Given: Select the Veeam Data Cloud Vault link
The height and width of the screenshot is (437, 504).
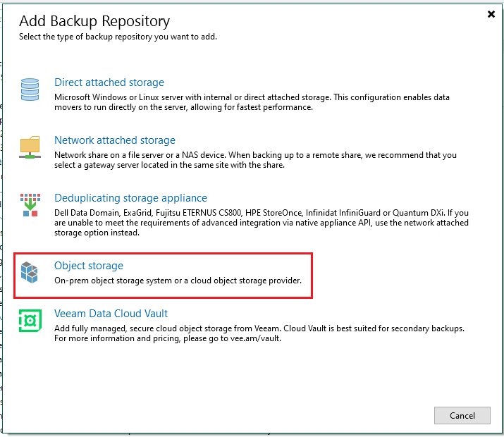Looking at the screenshot, I should (x=111, y=314).
